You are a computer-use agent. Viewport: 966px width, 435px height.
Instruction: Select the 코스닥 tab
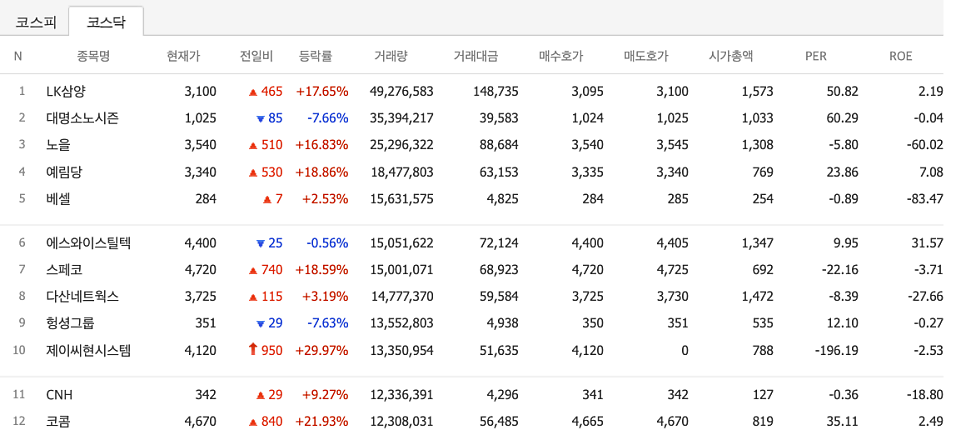tap(106, 22)
